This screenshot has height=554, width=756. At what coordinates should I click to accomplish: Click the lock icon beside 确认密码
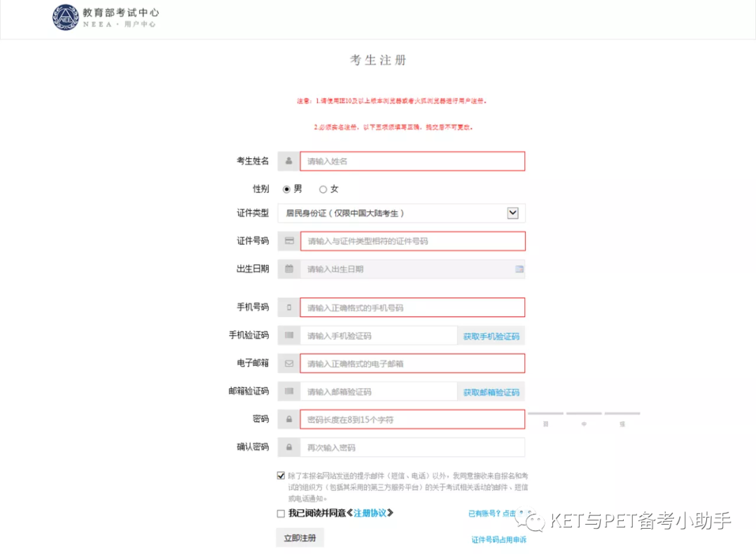tap(289, 447)
